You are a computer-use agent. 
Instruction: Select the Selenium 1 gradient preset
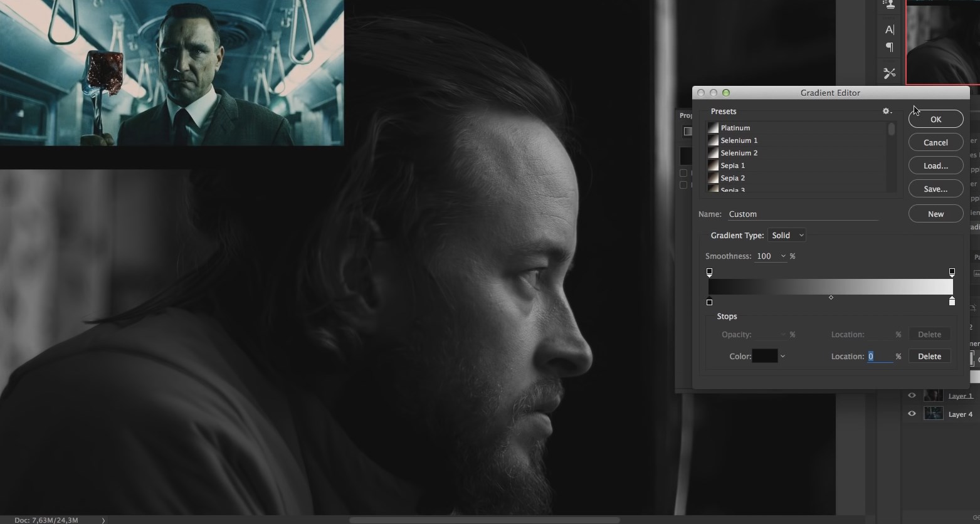coord(797,140)
